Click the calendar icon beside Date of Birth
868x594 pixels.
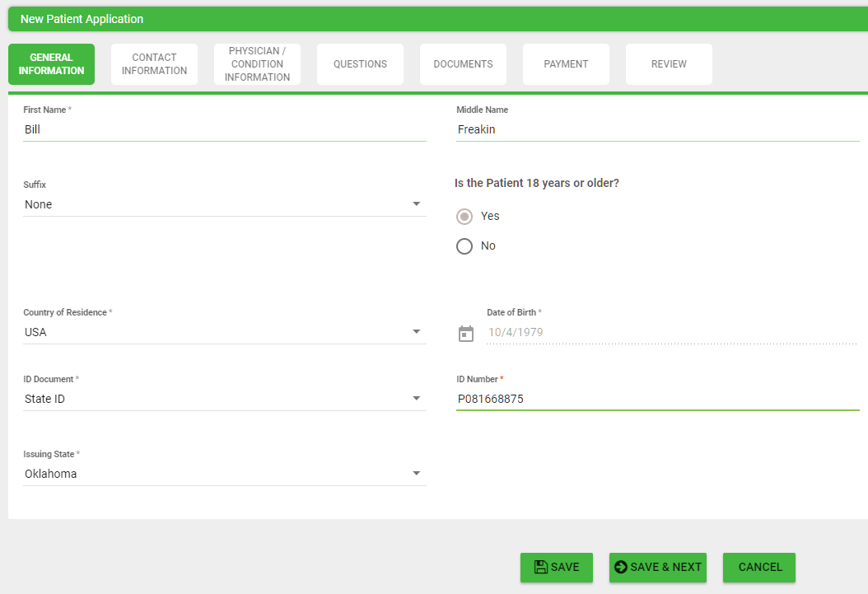click(466, 334)
